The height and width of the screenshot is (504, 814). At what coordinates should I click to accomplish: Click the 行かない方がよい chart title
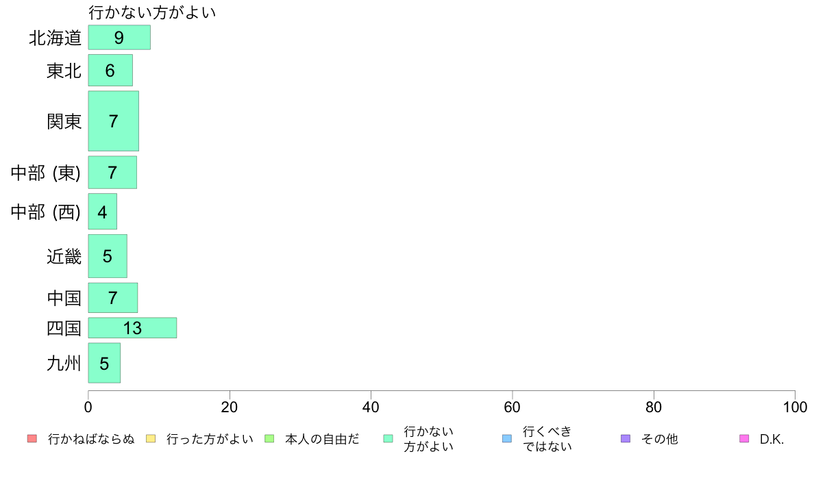(x=151, y=12)
